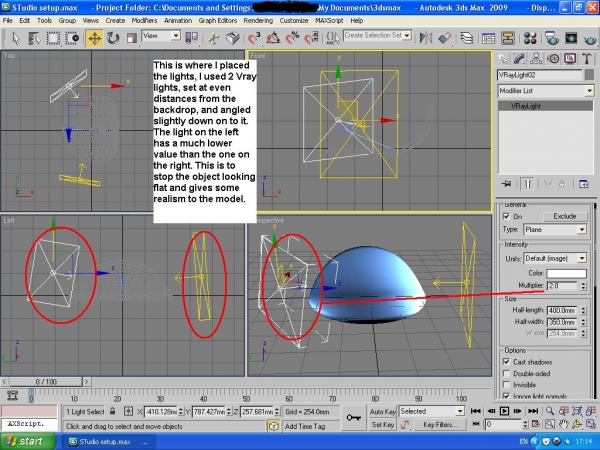
Task: Click the Pin Stack icon
Action: click(507, 184)
